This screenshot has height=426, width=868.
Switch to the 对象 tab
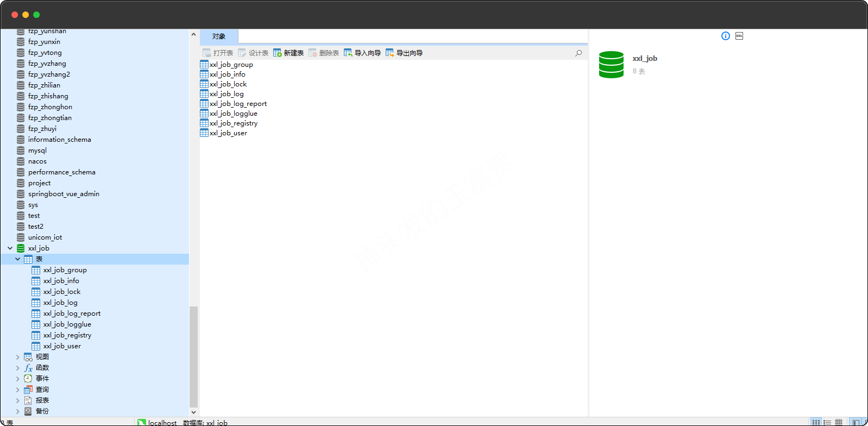tap(219, 36)
